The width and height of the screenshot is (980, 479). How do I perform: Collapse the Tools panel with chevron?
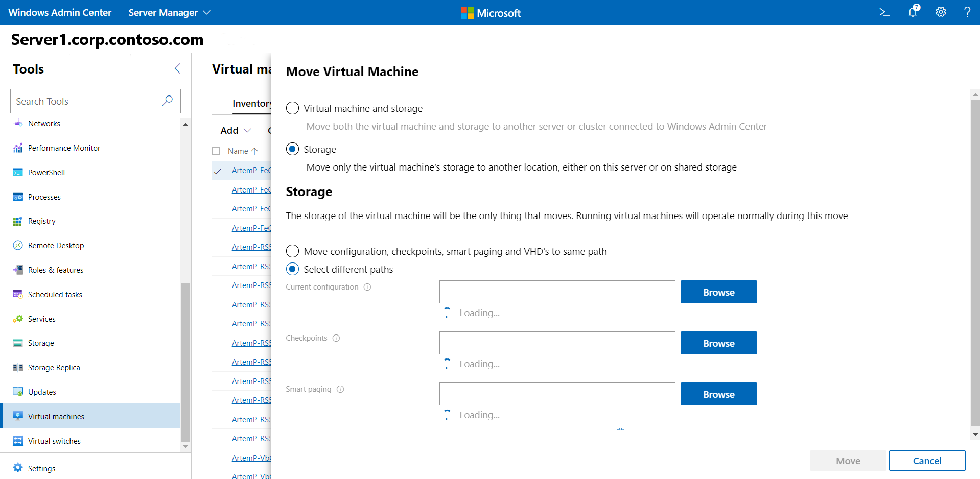[177, 68]
